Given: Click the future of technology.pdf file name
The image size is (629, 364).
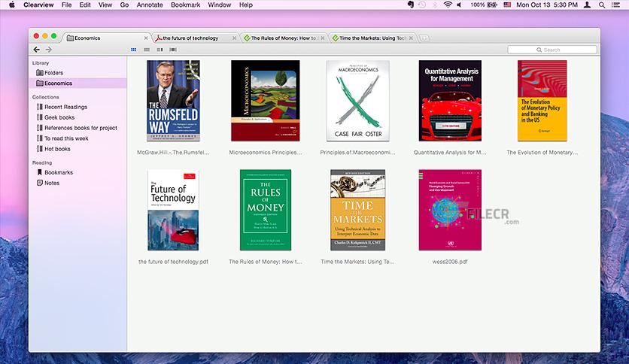Looking at the screenshot, I should coord(173,262).
